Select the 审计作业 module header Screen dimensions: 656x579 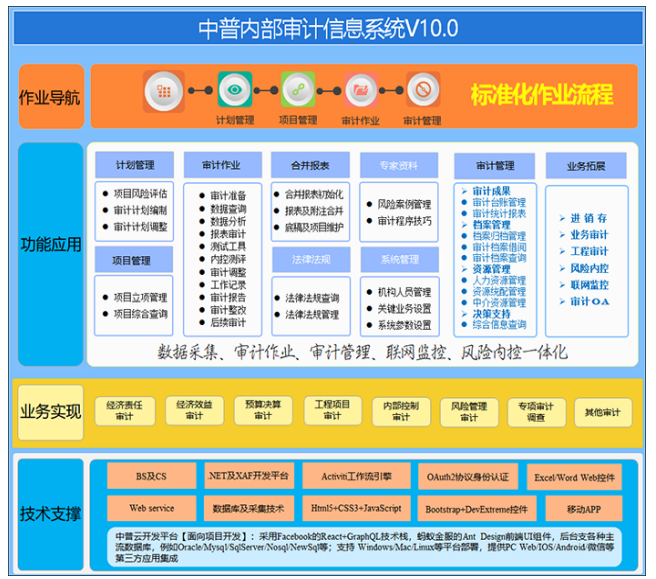[x=221, y=165]
